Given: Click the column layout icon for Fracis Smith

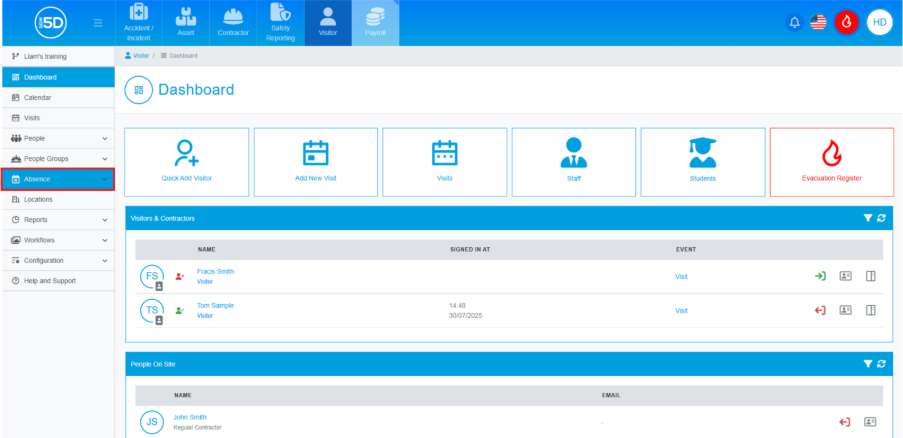Looking at the screenshot, I should click(x=871, y=276).
